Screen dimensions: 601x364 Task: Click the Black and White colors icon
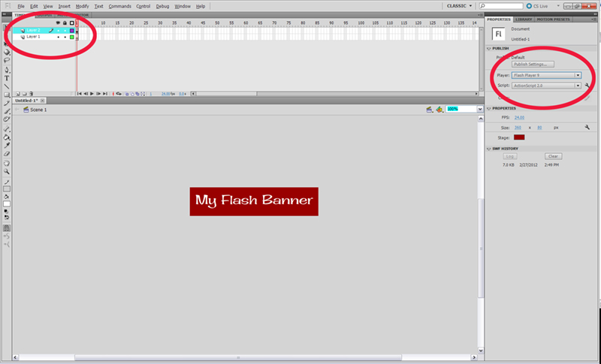point(6,212)
